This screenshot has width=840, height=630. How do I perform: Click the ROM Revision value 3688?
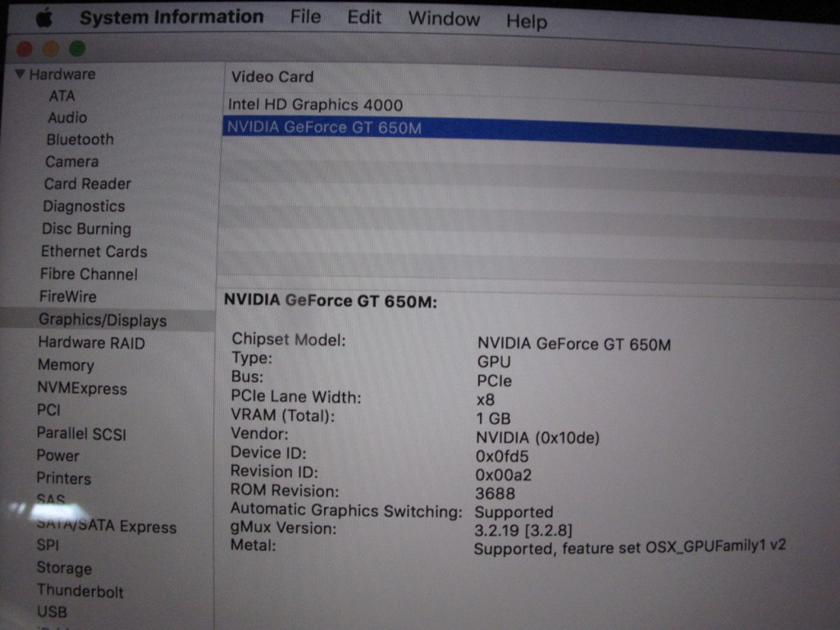tap(495, 493)
